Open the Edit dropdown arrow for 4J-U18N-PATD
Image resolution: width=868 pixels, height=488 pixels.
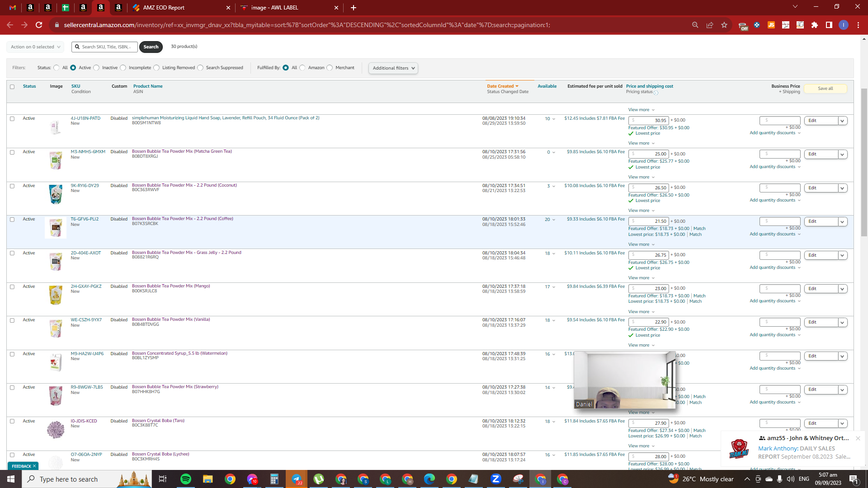pyautogui.click(x=842, y=121)
